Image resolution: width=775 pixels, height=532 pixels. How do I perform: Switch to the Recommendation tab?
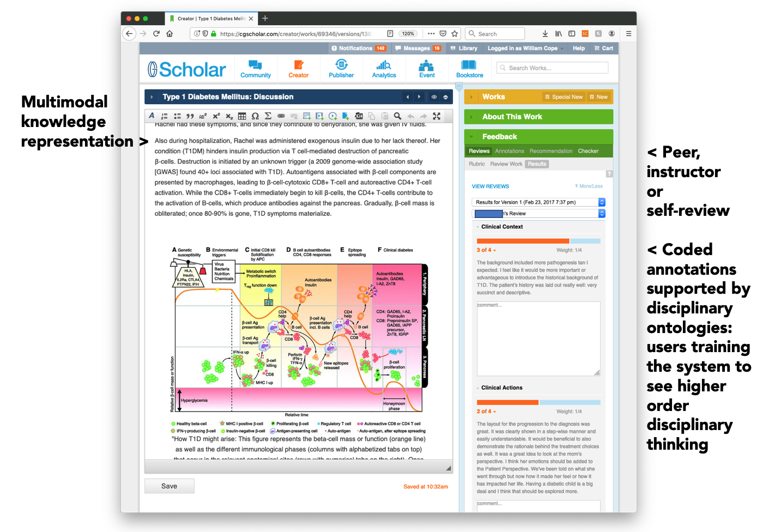(x=551, y=151)
